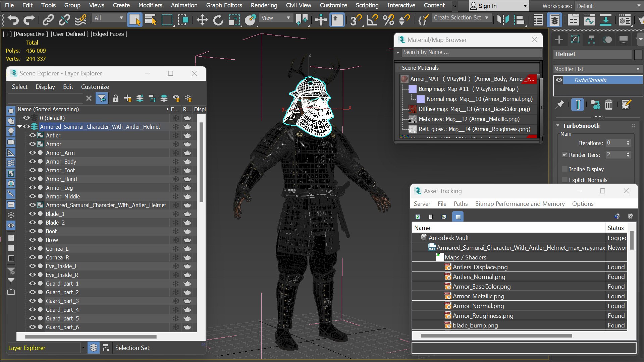Activate the Select Object tool
644x362 pixels.
point(135,20)
